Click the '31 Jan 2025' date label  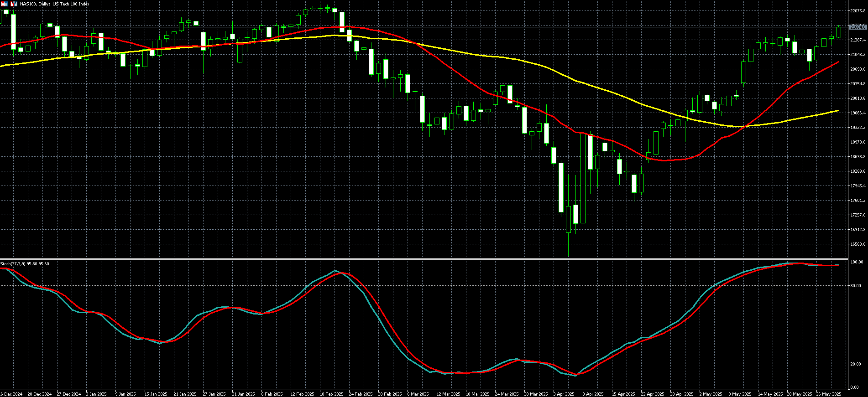pyautogui.click(x=244, y=394)
